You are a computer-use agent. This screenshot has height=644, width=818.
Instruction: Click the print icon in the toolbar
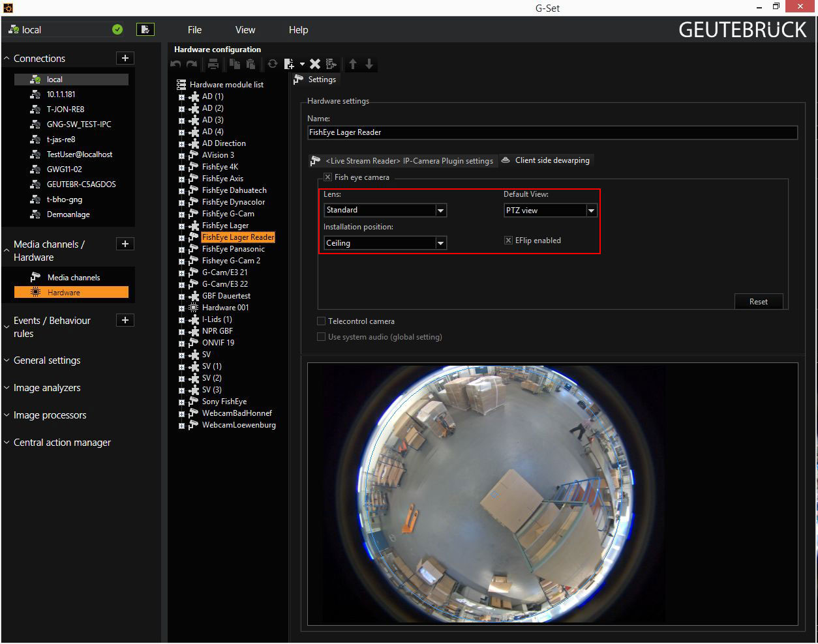(213, 64)
